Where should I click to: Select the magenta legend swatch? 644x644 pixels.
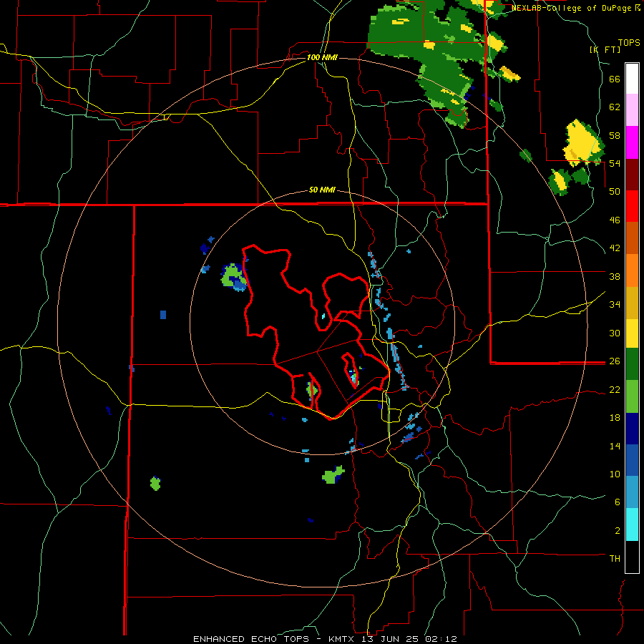coord(632,142)
